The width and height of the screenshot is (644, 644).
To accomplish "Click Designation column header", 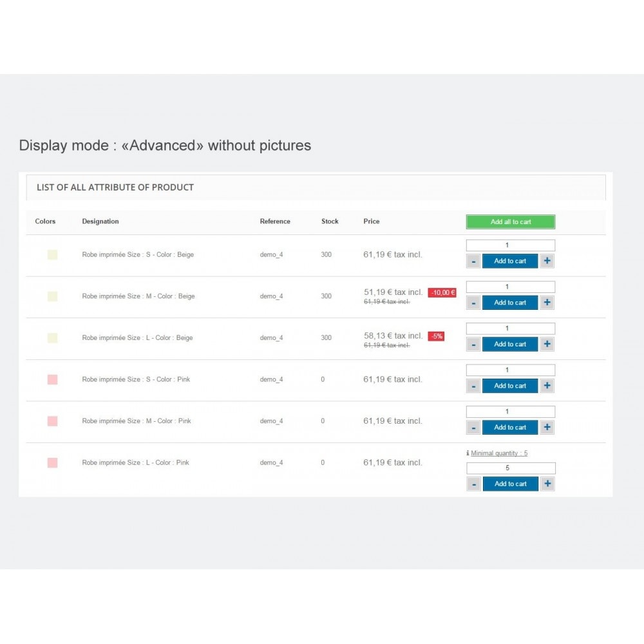I will tap(100, 222).
